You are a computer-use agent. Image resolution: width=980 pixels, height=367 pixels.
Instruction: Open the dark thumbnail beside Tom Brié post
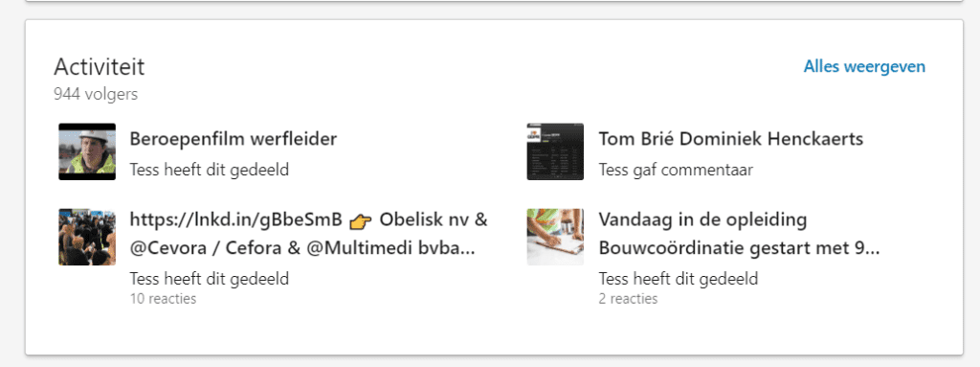coord(555,151)
